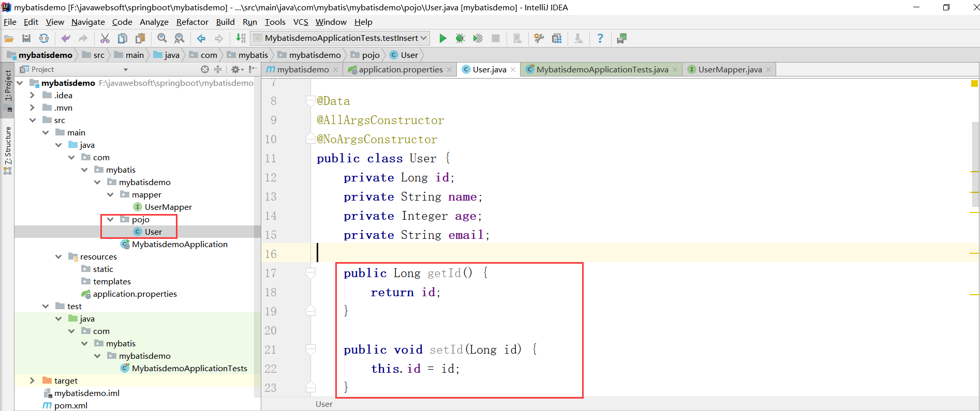Click the Collapse All icon in Project panel
The width and height of the screenshot is (980, 411).
[218, 69]
